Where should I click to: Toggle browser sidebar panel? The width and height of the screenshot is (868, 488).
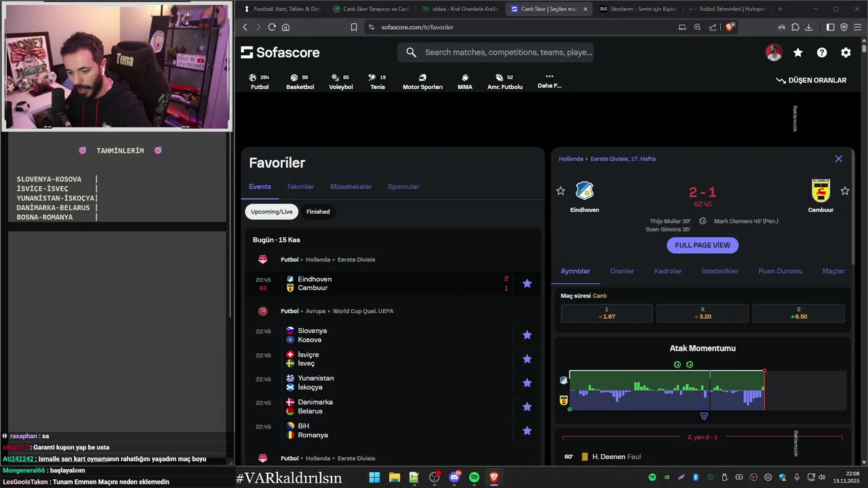(831, 27)
